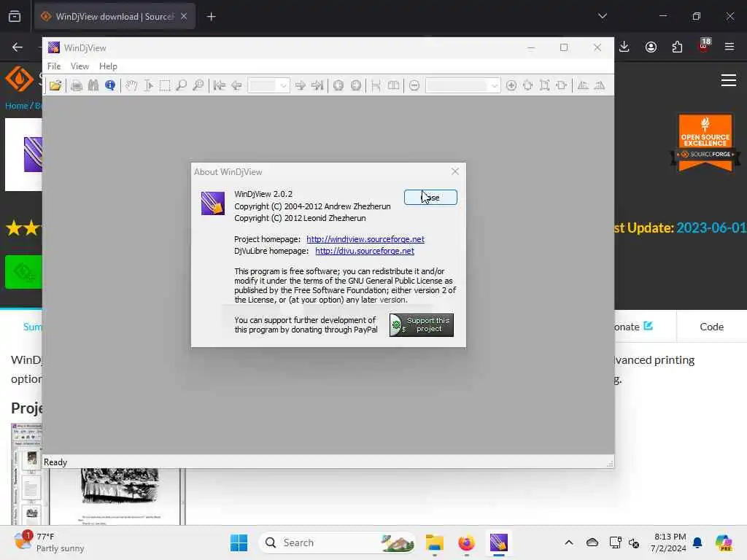Click the Home breadcrumb link on SourceForge

tap(17, 105)
